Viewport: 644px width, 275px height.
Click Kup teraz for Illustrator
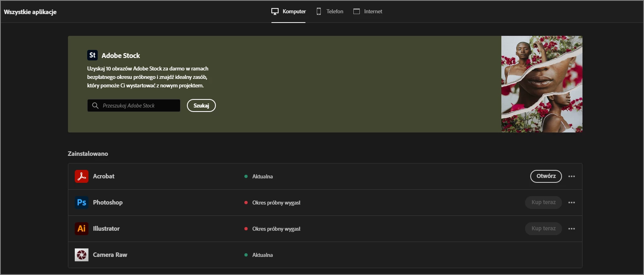[544, 229]
